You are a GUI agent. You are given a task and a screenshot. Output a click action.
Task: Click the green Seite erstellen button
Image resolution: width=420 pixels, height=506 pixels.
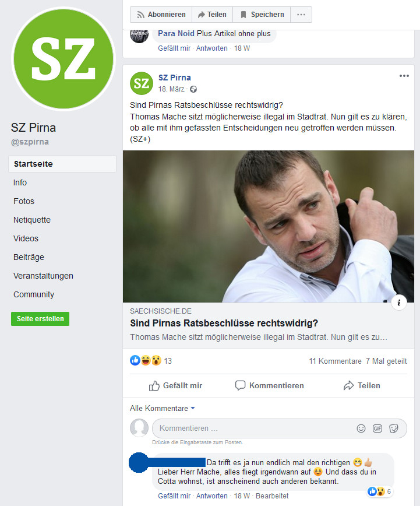40,319
